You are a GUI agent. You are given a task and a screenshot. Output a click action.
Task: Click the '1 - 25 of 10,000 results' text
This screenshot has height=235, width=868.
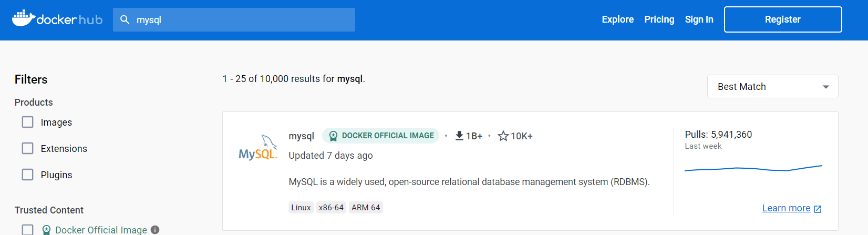(x=294, y=79)
